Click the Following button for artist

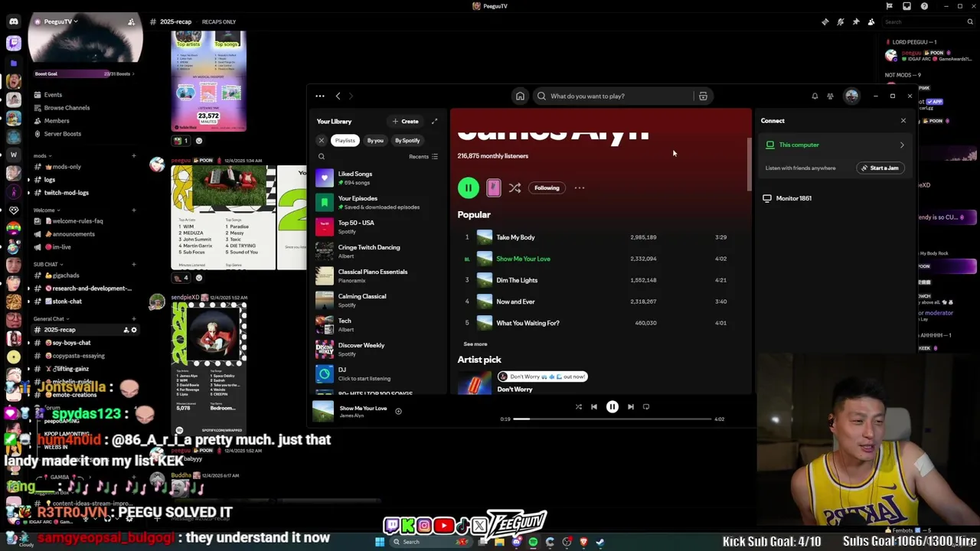tap(547, 187)
